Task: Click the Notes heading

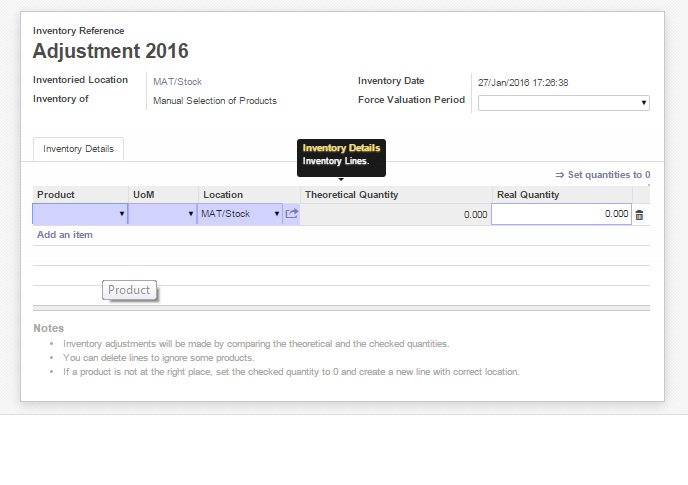Action: (49, 328)
